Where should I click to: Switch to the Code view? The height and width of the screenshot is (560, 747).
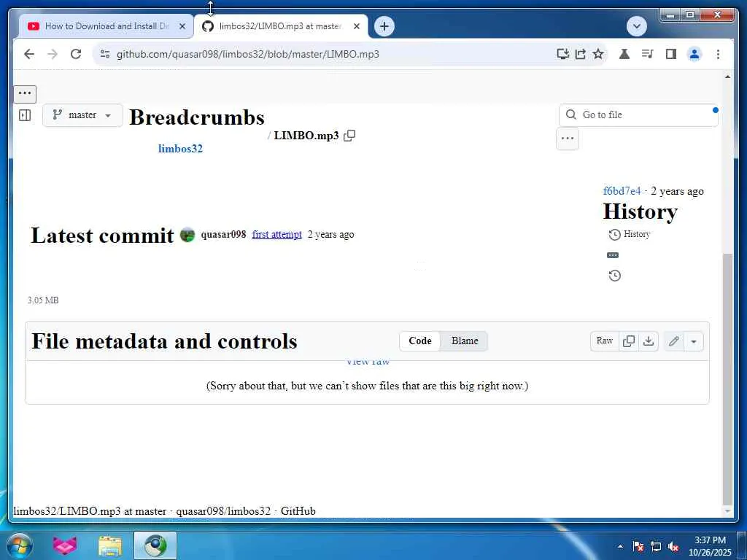coord(419,341)
